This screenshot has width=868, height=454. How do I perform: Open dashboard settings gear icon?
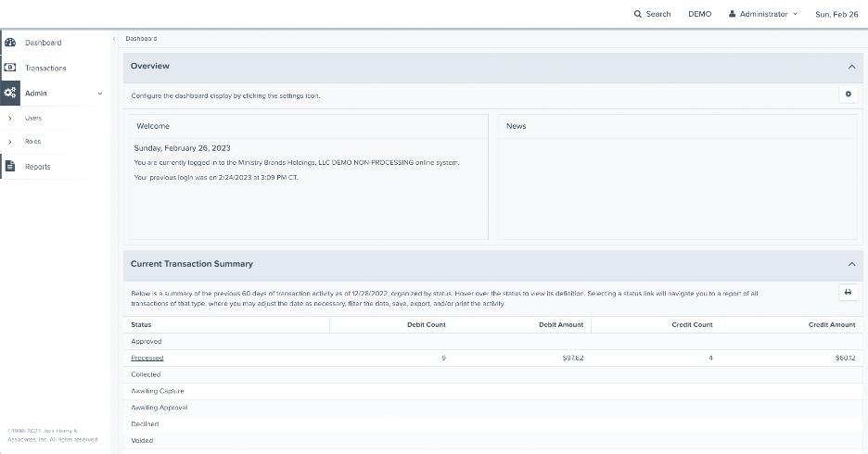[x=848, y=95]
